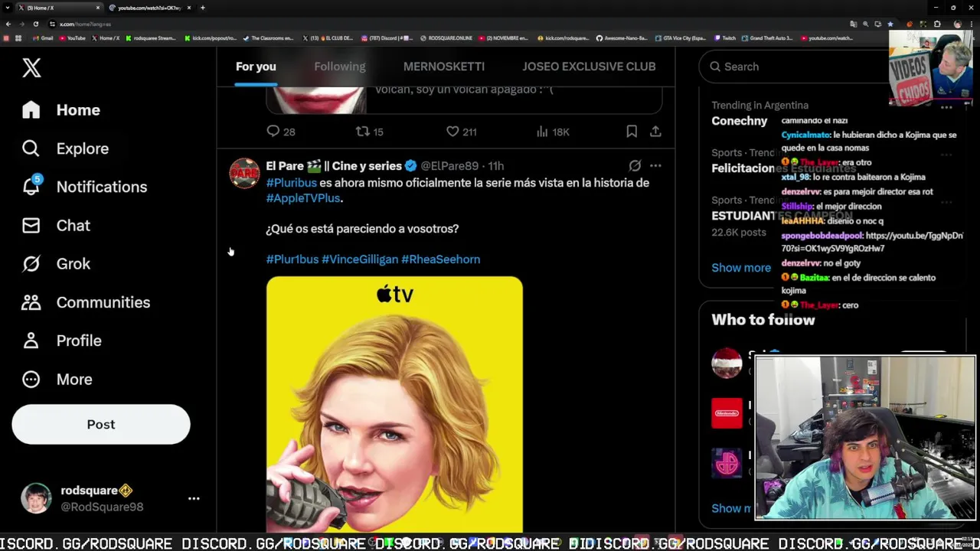Click the @ElPare89 handle

[x=449, y=166]
